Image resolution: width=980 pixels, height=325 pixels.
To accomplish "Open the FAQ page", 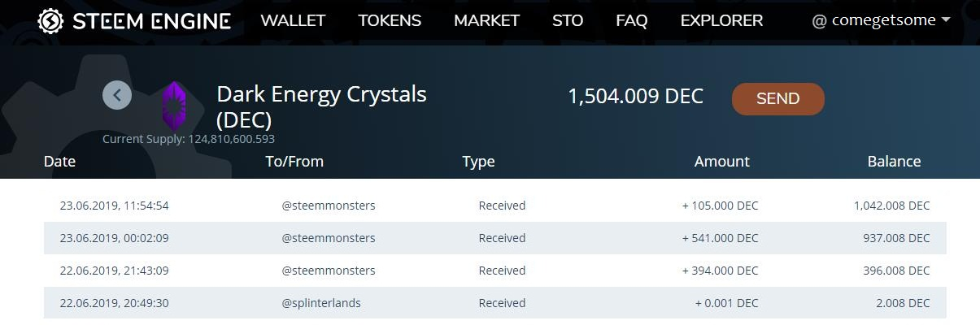I will 632,21.
